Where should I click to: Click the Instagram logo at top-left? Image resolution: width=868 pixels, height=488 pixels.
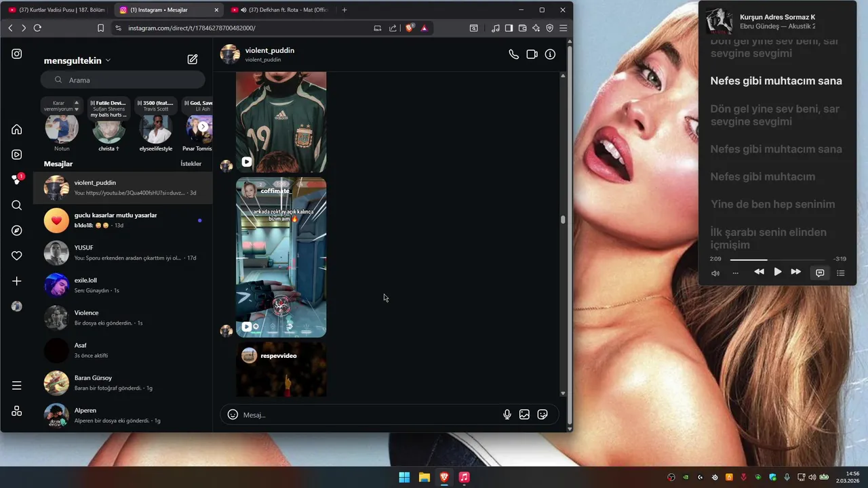(17, 54)
